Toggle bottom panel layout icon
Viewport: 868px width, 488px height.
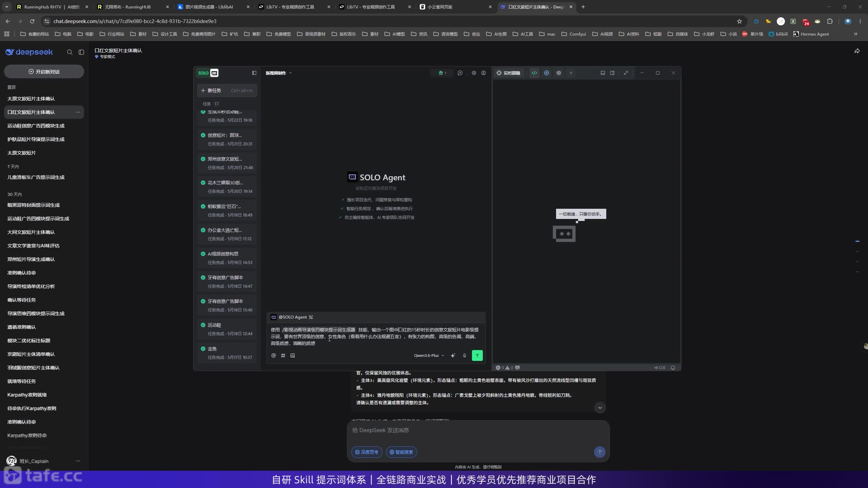click(603, 73)
